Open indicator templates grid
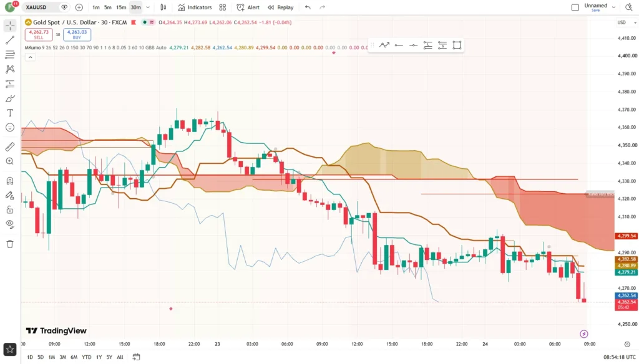The height and width of the screenshot is (364, 639). [223, 7]
